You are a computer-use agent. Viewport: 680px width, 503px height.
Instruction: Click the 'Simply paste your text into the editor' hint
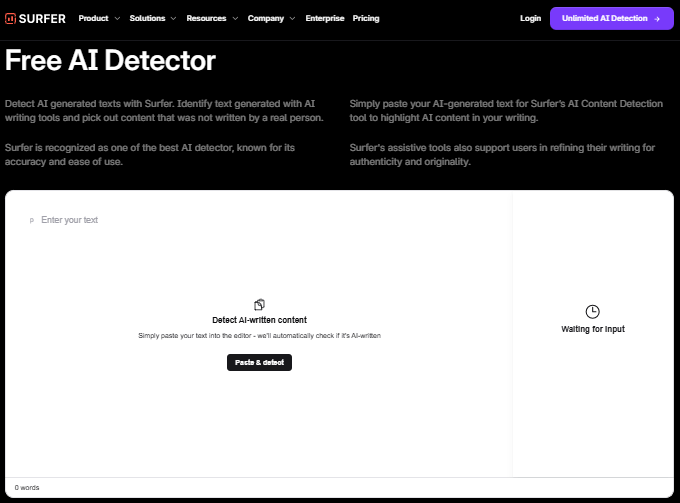point(259,336)
